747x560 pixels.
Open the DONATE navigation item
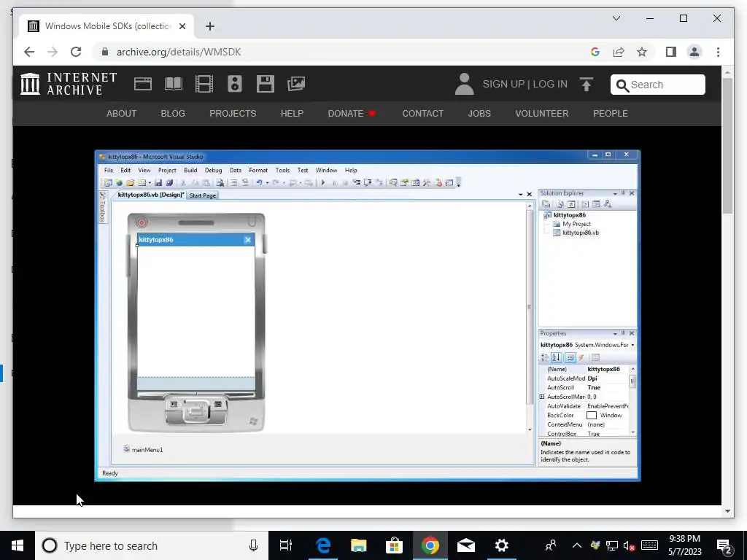[352, 113]
